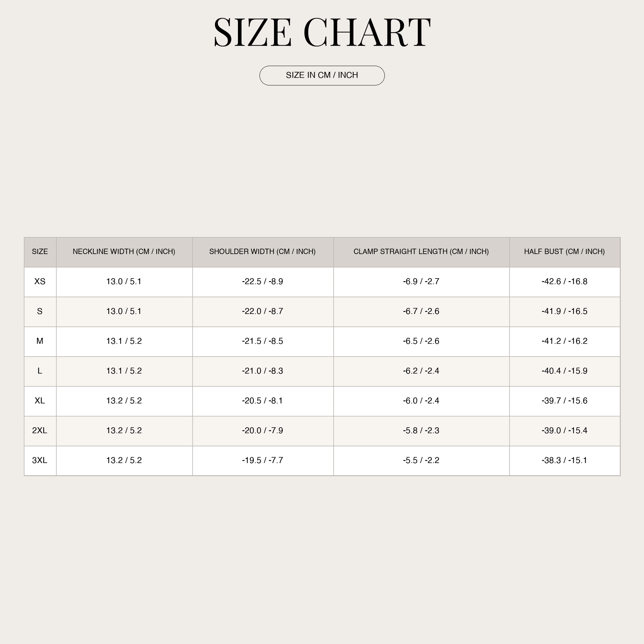This screenshot has height=644, width=644.
Task: Click the XS half bust value -42.6 / -16.8
Action: [564, 282]
